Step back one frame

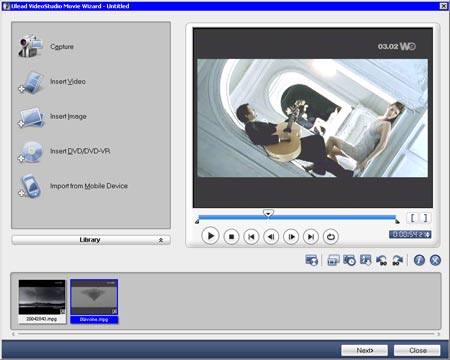point(271,237)
